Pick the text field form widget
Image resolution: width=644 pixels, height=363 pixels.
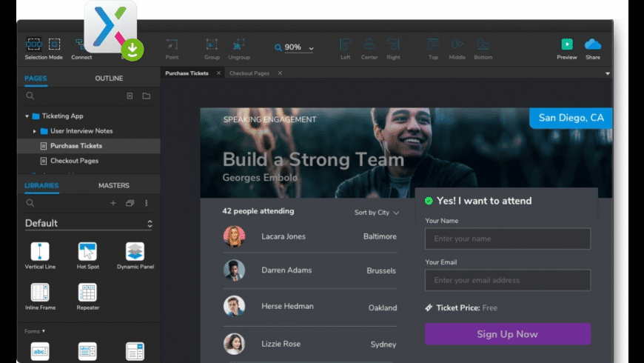tap(40, 351)
